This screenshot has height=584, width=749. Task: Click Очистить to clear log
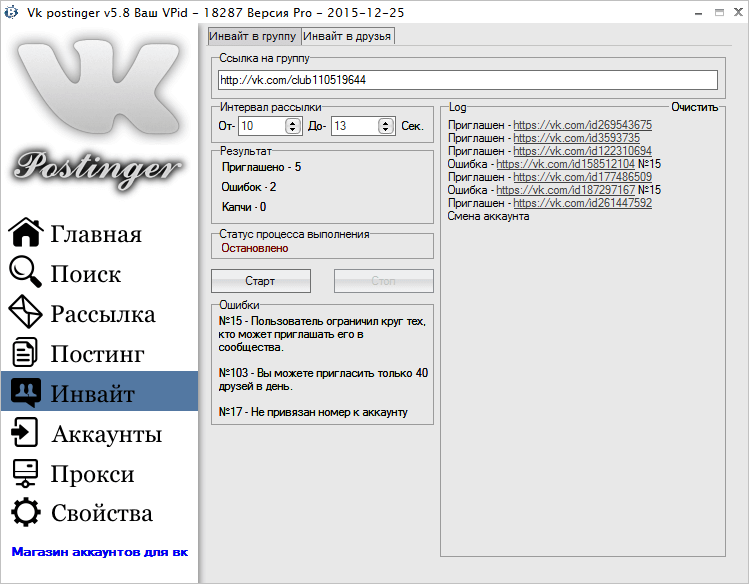(x=695, y=107)
